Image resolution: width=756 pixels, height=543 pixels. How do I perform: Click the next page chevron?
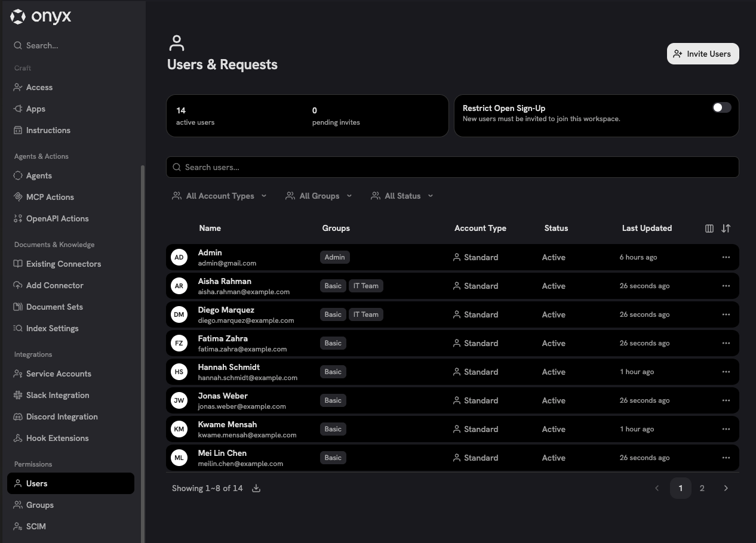click(726, 488)
